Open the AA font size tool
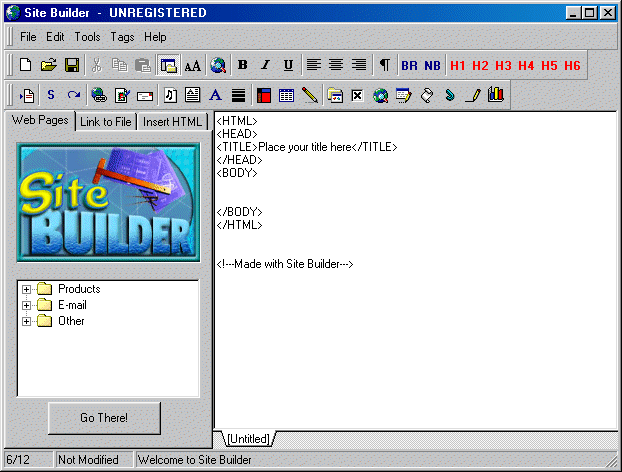Screen dimensions: 622x472 (192, 65)
